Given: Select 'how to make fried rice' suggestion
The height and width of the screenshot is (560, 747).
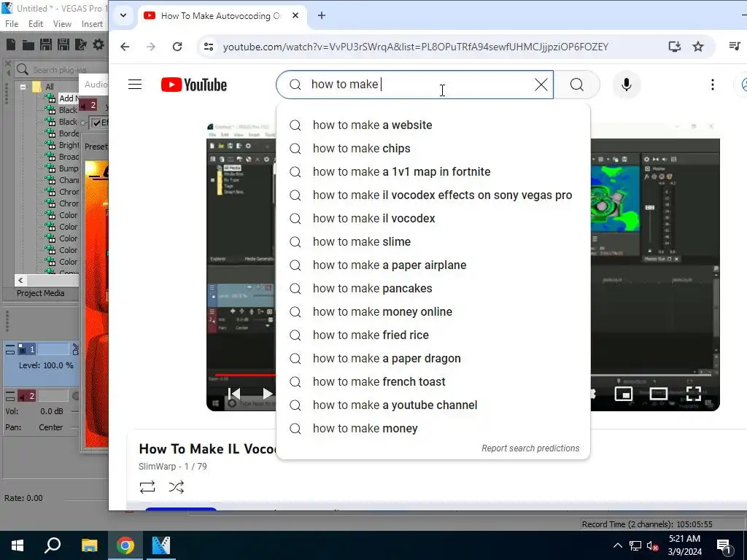Looking at the screenshot, I should [433, 335].
